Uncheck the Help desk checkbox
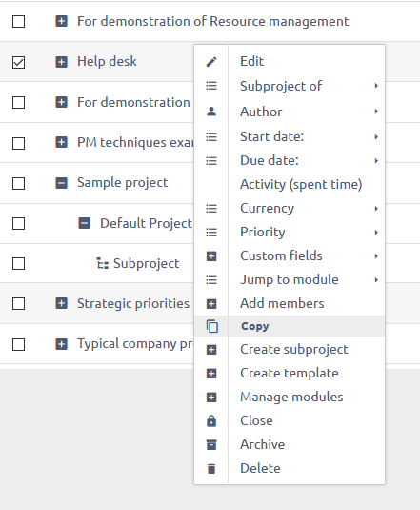Viewport: 420px width, 510px height. pos(18,62)
